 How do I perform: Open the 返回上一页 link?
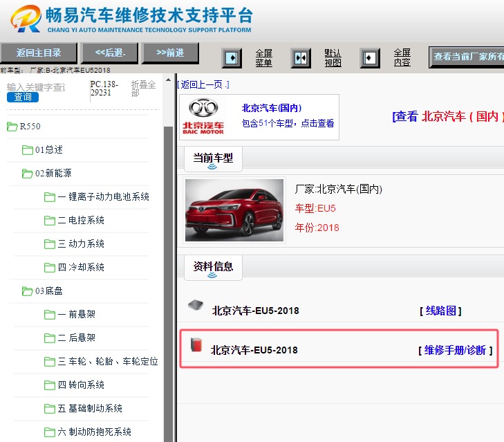click(x=203, y=84)
